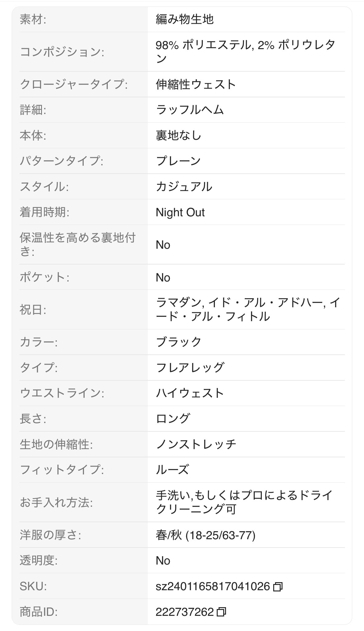Image resolution: width=364 pixels, height=631 pixels.
Task: Click length value ロング
Action: 173,419
